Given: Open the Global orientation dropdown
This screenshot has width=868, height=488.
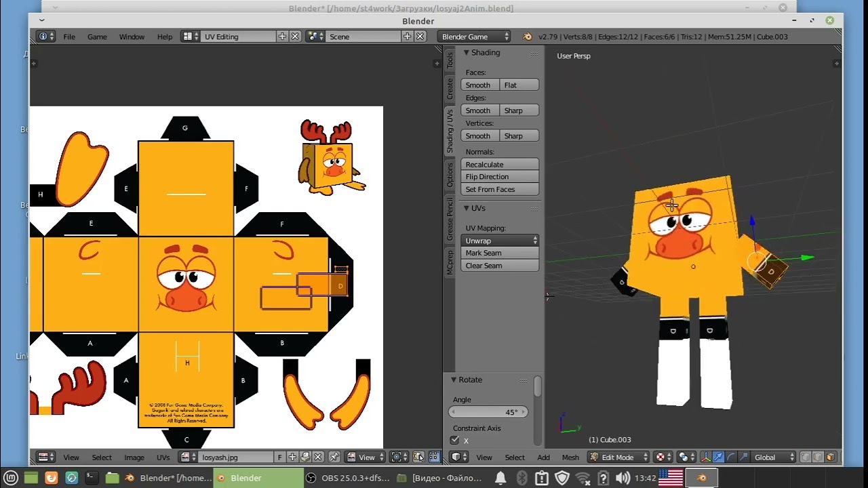Looking at the screenshot, I should (x=773, y=457).
